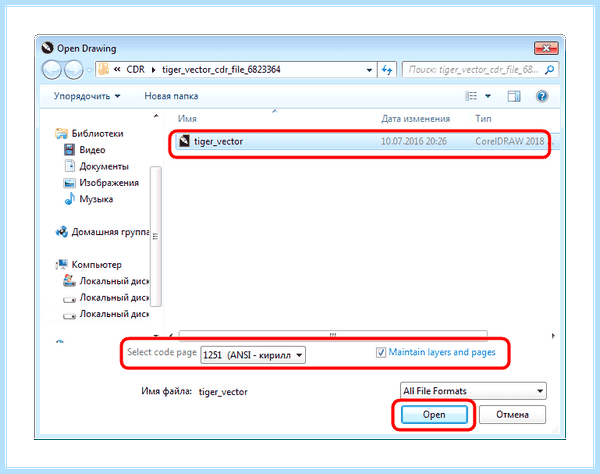The width and height of the screenshot is (600, 474).
Task: Select Библиотеки in navigation pane
Action: coord(98,134)
